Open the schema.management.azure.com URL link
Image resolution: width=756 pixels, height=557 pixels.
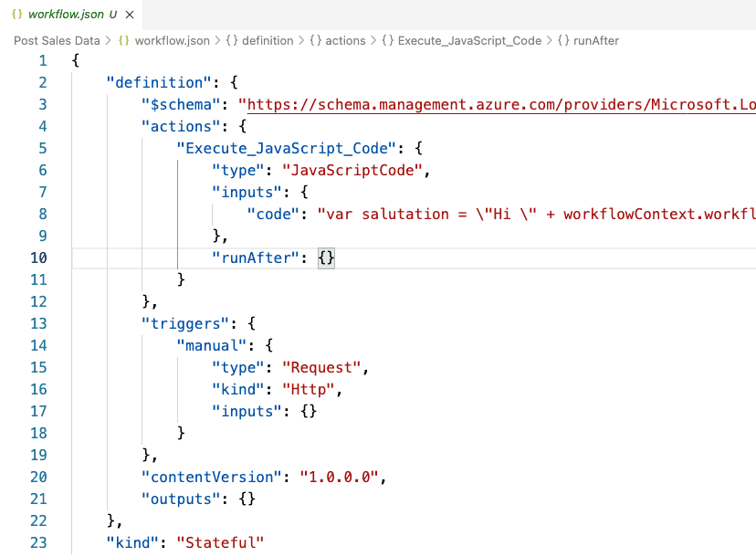click(x=501, y=105)
